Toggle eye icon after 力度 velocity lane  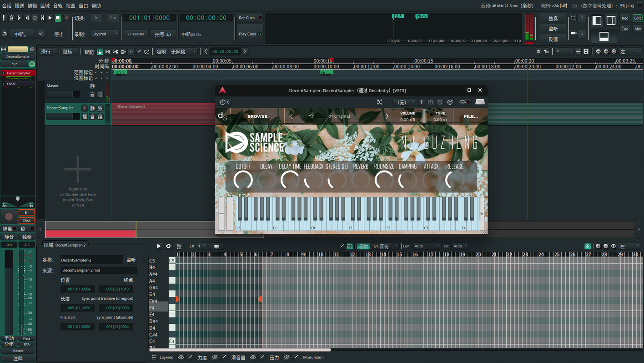[x=215, y=358]
